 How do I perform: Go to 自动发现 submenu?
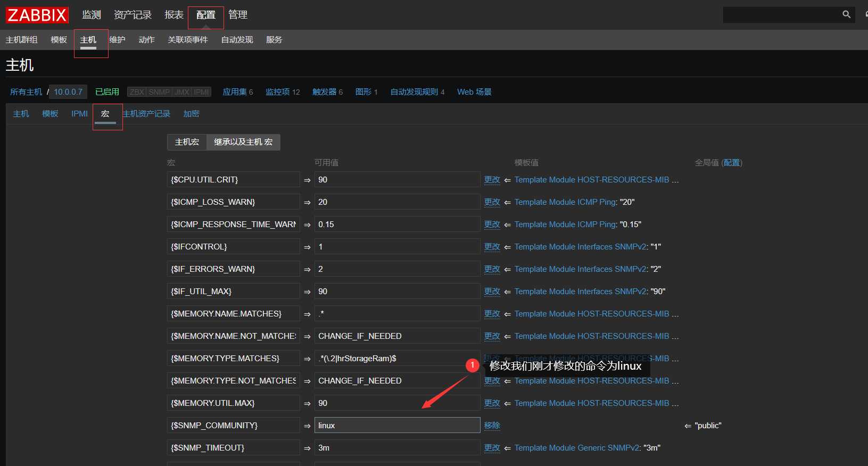pos(237,40)
